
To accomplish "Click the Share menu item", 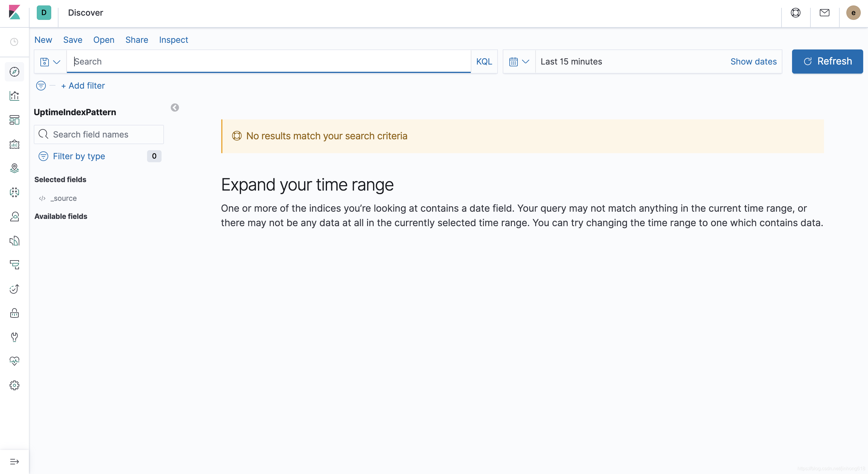I will [x=137, y=40].
